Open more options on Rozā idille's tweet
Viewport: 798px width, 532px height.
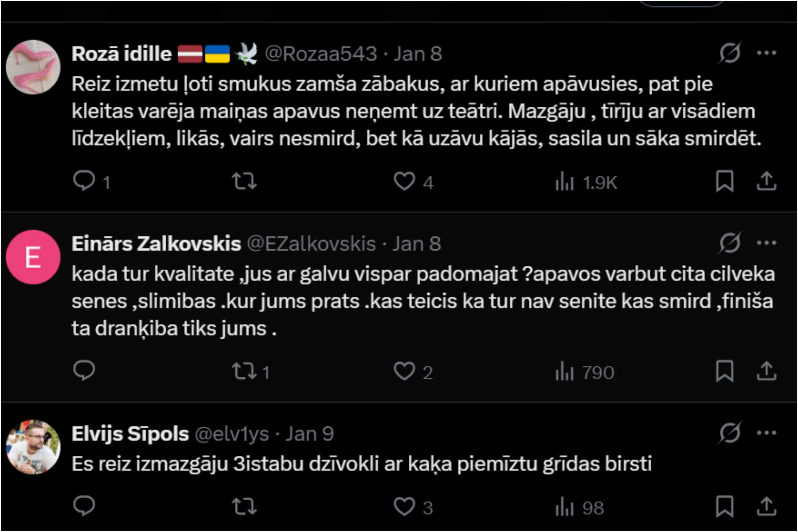766,53
